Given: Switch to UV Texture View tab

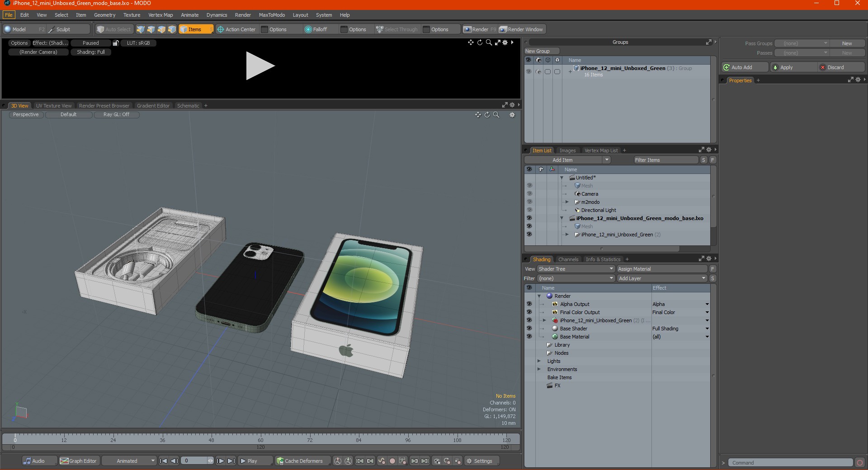Looking at the screenshot, I should 54,106.
